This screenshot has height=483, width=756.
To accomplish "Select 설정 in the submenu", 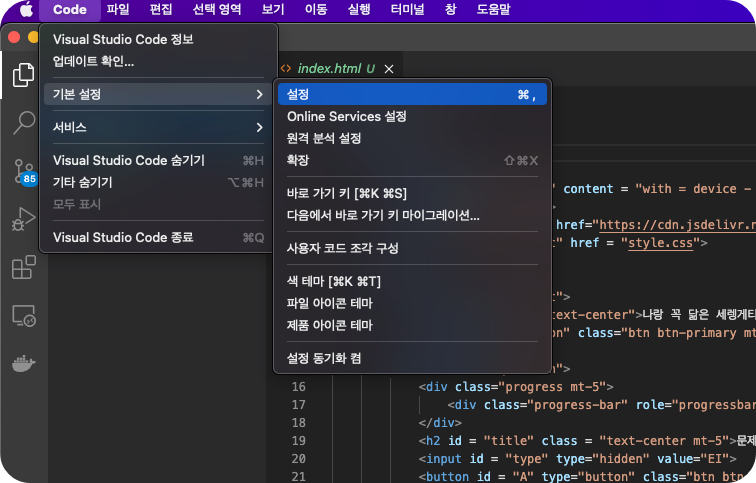I will [x=412, y=94].
